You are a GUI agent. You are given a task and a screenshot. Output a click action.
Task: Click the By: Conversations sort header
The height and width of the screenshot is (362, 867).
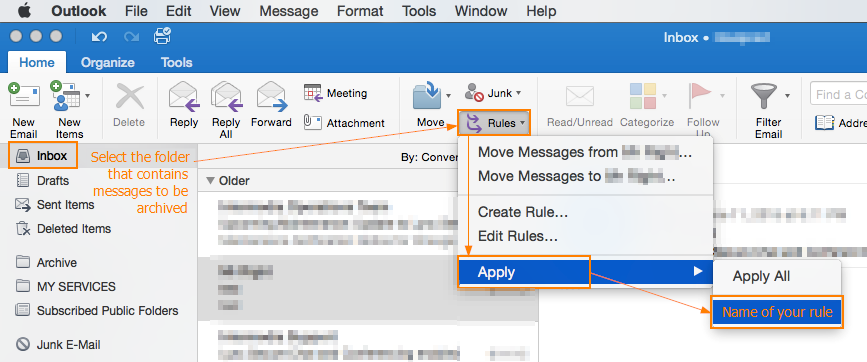tap(430, 157)
